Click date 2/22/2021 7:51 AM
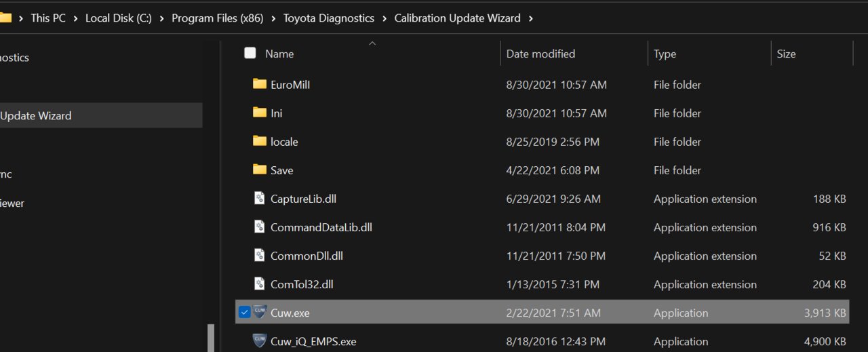 553,313
